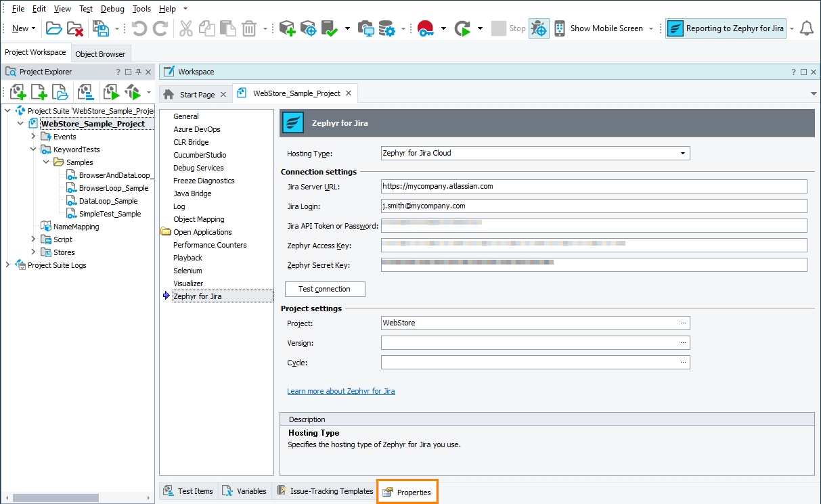The image size is (821, 504).
Task: Click the red Record test icon
Action: click(x=425, y=28)
